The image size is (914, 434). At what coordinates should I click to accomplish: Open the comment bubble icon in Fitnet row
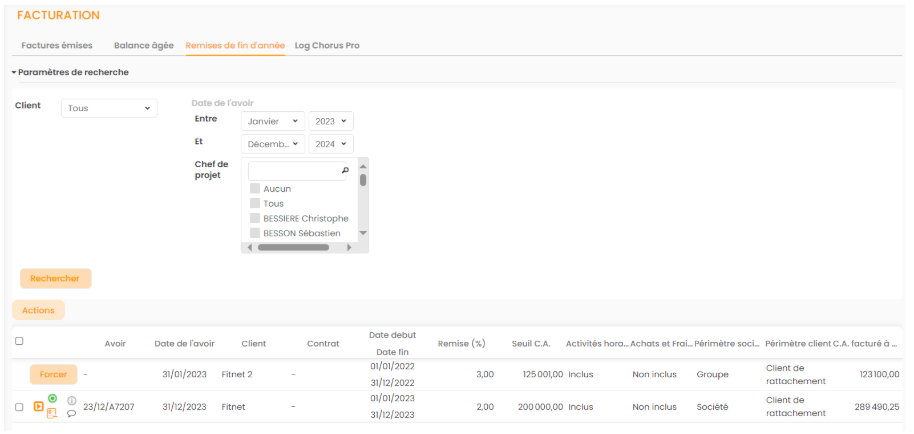[72, 413]
